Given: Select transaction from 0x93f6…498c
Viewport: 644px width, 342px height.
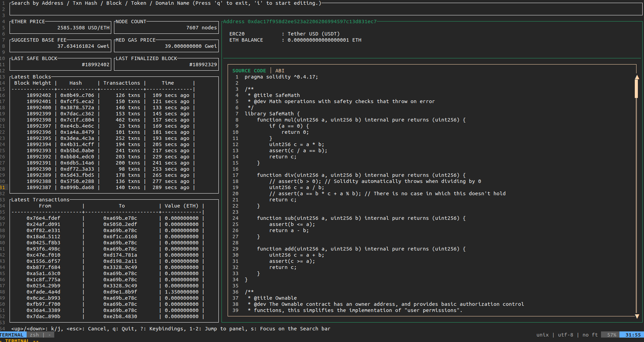Looking at the screenshot, I should click(43, 249).
